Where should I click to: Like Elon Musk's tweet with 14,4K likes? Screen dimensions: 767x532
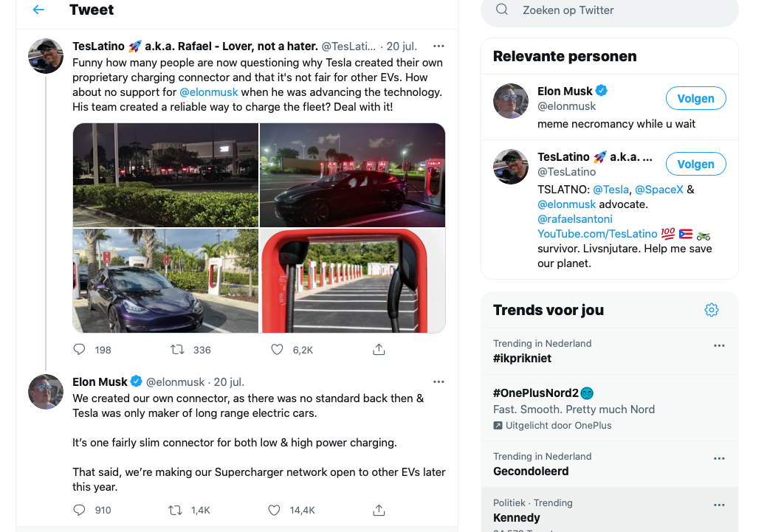(x=274, y=509)
